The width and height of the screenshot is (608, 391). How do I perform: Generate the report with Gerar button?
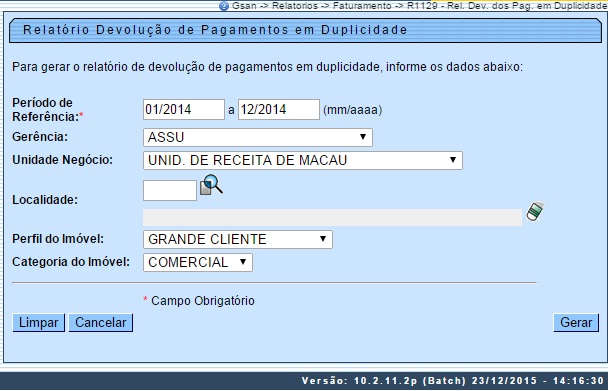pyautogui.click(x=576, y=323)
